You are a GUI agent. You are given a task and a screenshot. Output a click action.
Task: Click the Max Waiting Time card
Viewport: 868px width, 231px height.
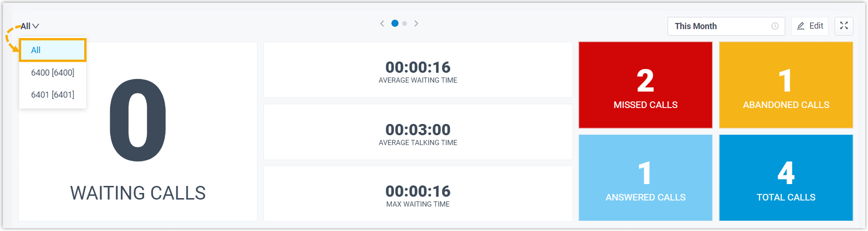point(418,193)
